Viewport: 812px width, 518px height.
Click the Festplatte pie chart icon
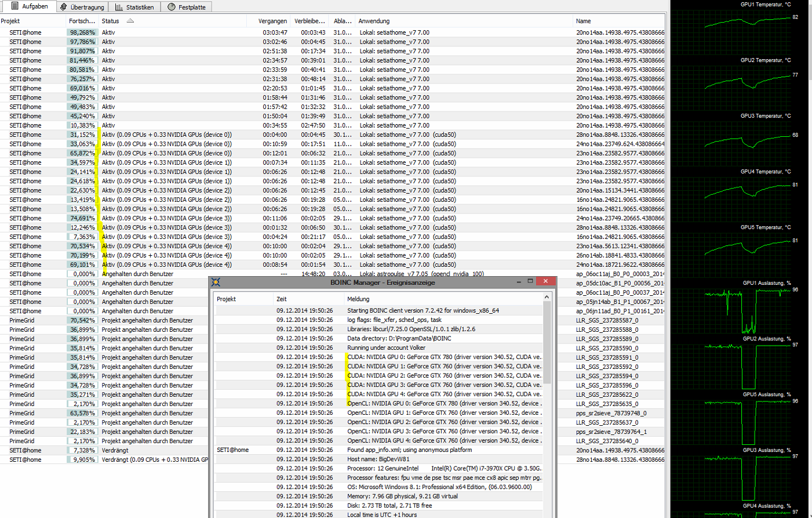[x=172, y=7]
